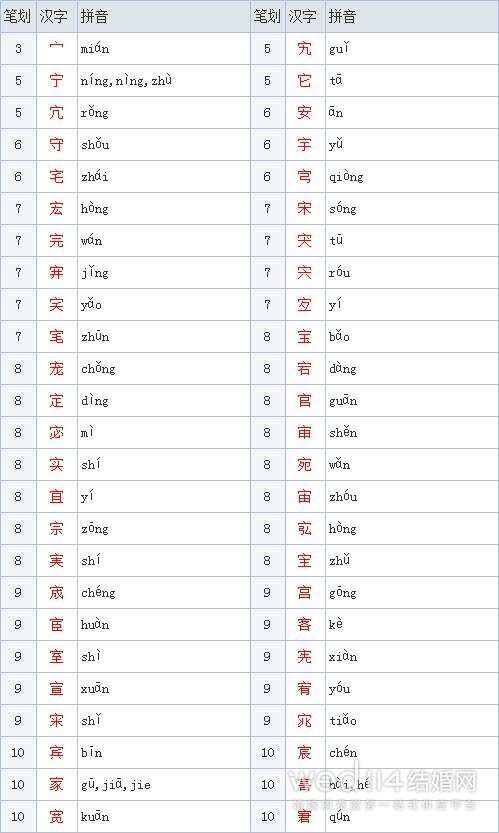
Task: Click the character 宽 pronounced kuān
Action: click(56, 817)
